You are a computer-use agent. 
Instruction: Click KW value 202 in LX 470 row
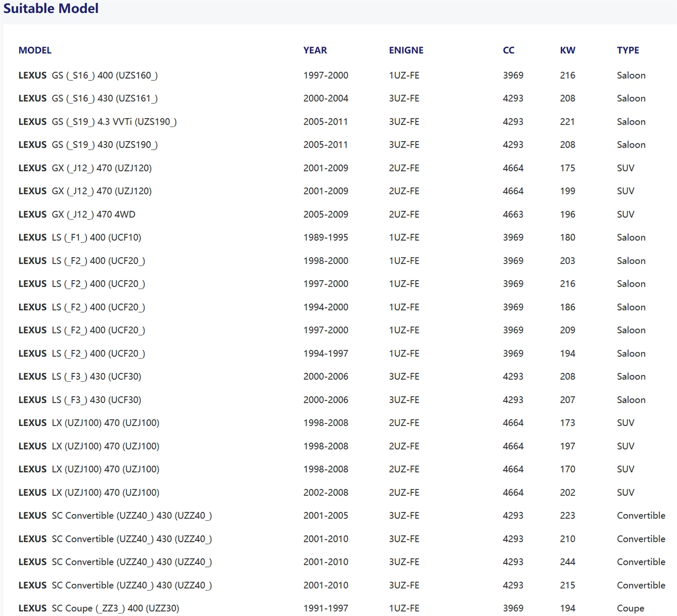click(x=567, y=492)
